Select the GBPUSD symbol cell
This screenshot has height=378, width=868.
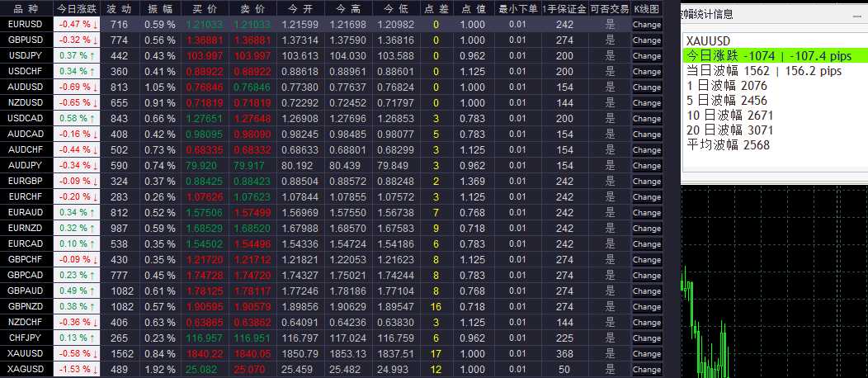[x=26, y=40]
